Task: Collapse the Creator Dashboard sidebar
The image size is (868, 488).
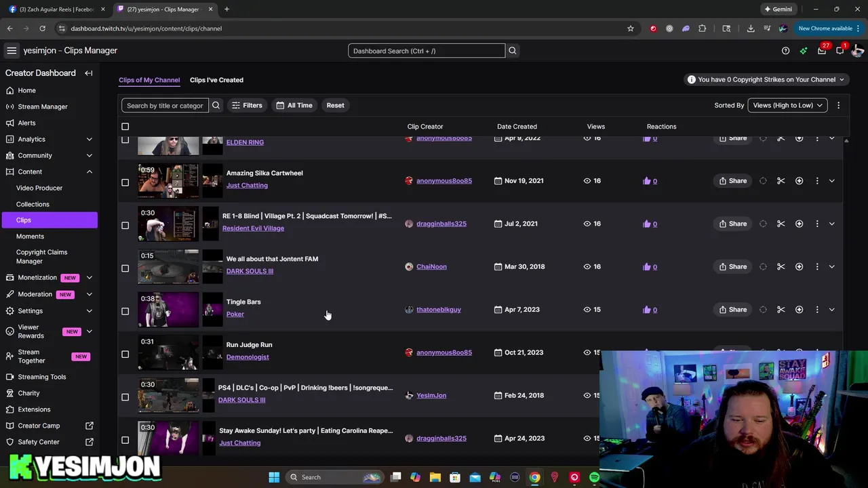Action: click(89, 73)
